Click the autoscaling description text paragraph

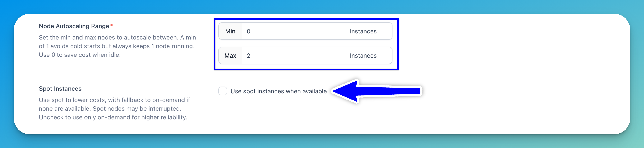point(117,46)
